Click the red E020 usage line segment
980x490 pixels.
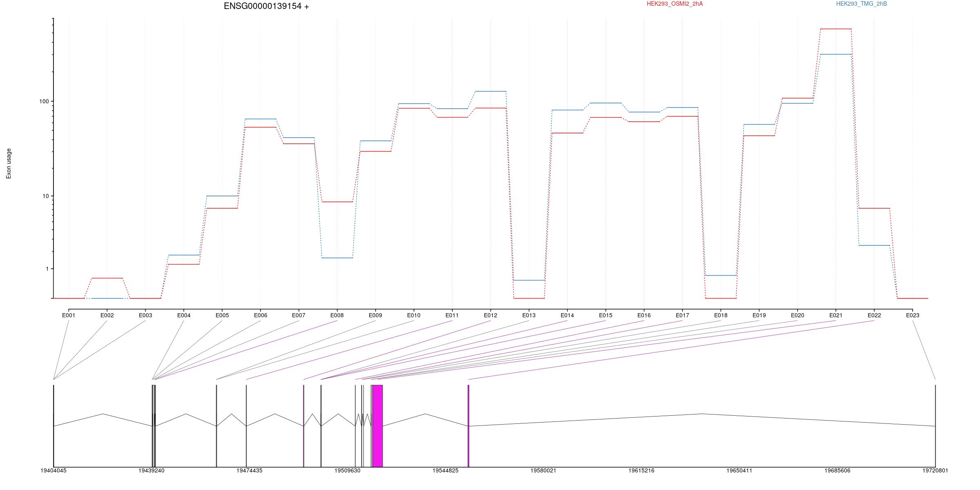point(797,98)
